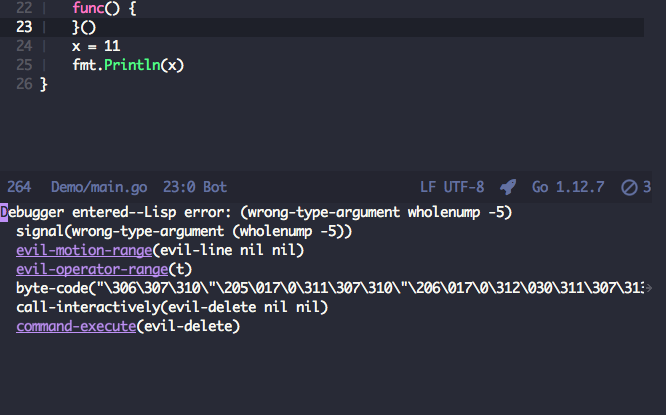
Task: Click the 23:0 cursor position indicator
Action: pos(179,187)
